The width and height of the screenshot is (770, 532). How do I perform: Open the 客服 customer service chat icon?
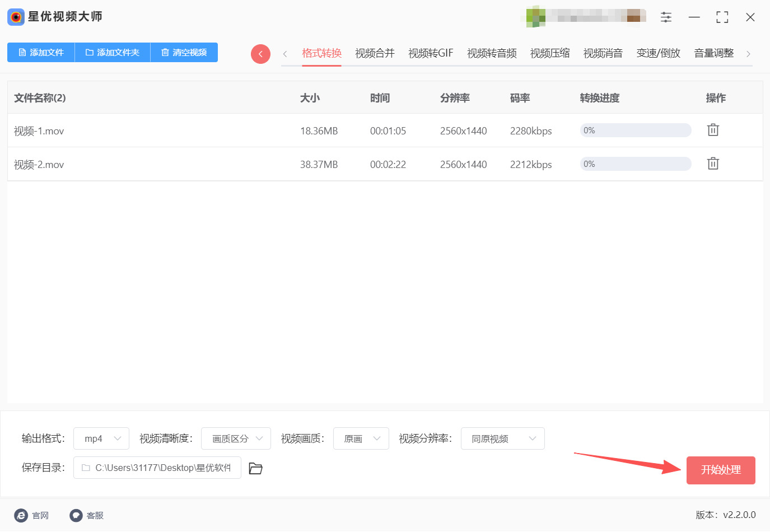click(76, 515)
